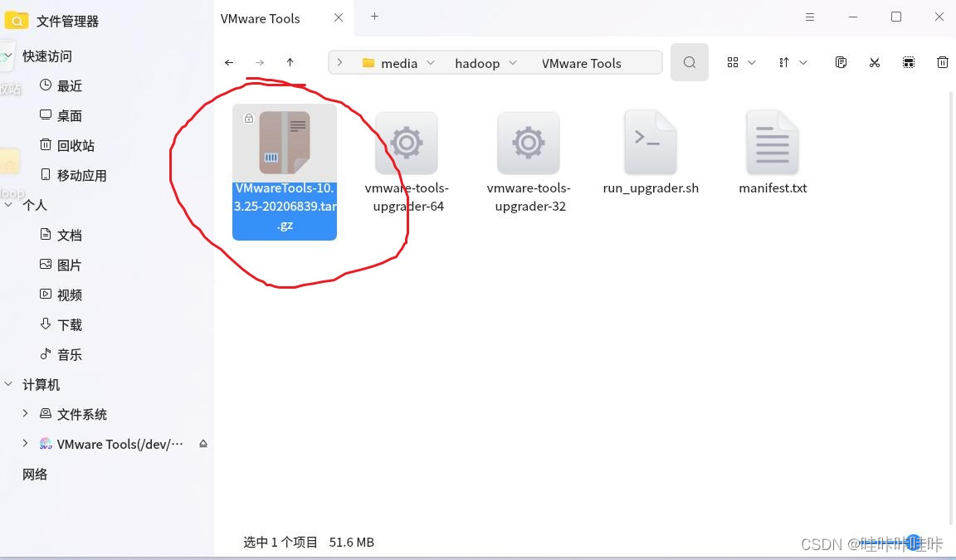Select manifest.txt file
956x560 pixels.
[773, 153]
